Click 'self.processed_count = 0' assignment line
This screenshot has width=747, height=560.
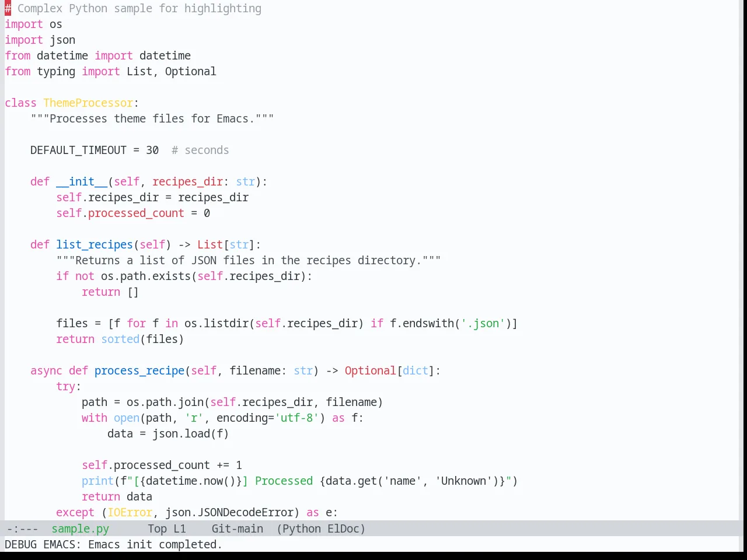tap(133, 213)
